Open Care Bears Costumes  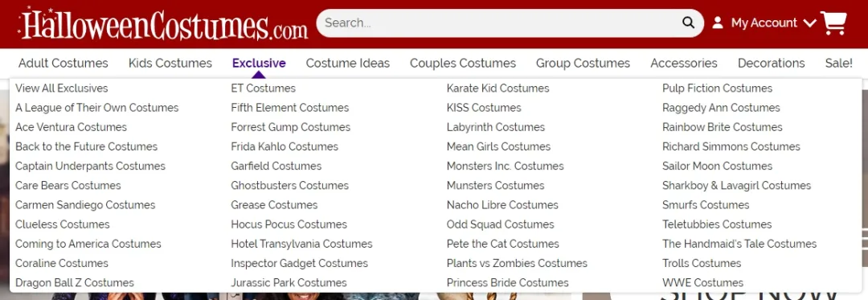point(68,185)
